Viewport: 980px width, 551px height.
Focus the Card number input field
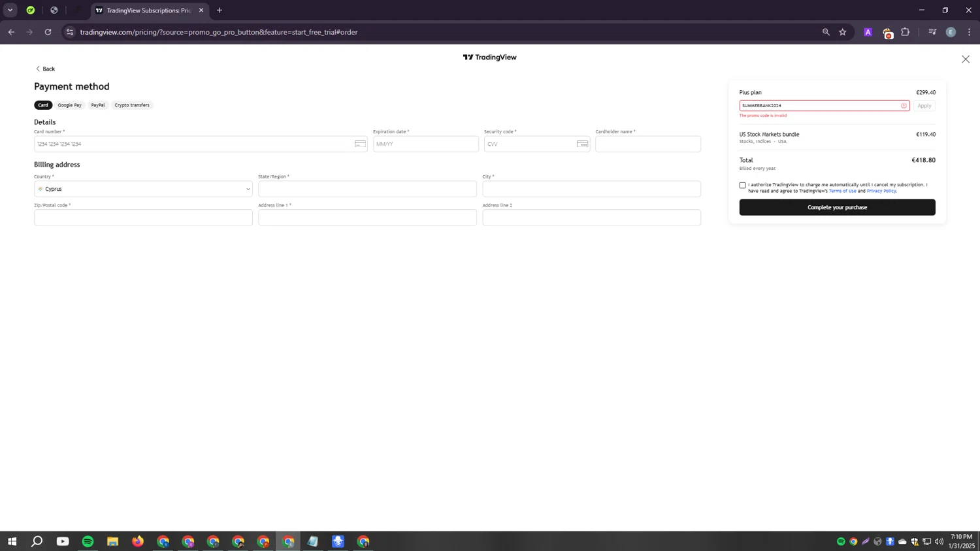click(x=201, y=144)
